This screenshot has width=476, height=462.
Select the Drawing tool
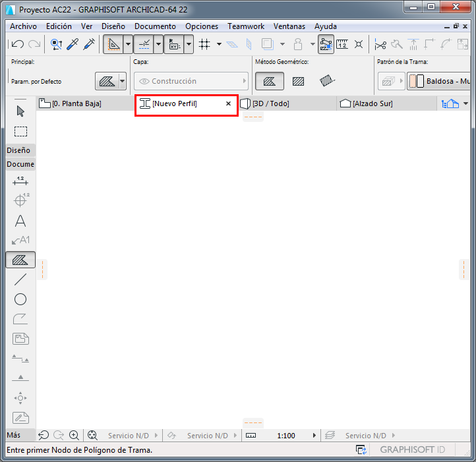(x=20, y=339)
